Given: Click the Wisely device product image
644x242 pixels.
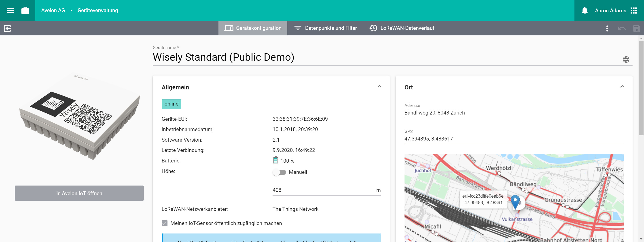Looking at the screenshot, I should coord(80,117).
